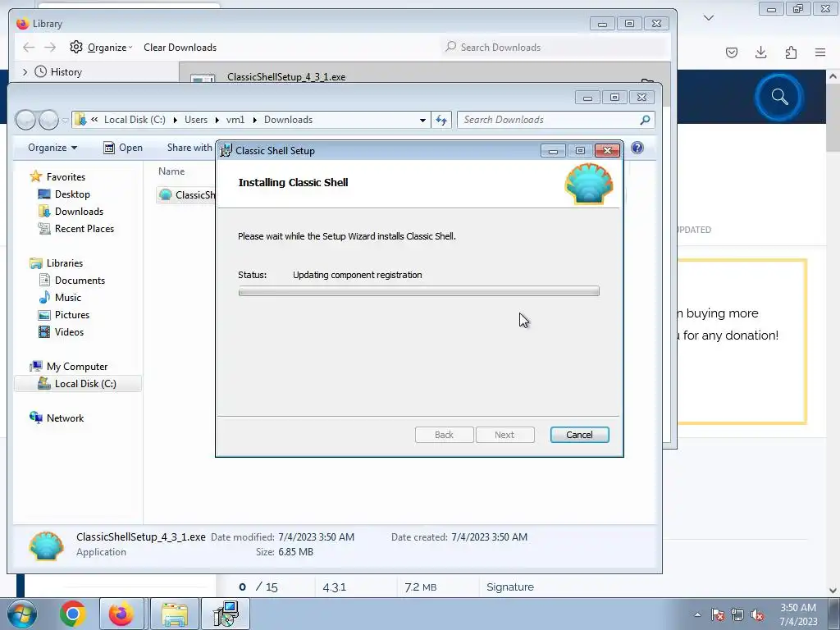Open the Share with menu
The width and height of the screenshot is (840, 630).
pos(189,148)
